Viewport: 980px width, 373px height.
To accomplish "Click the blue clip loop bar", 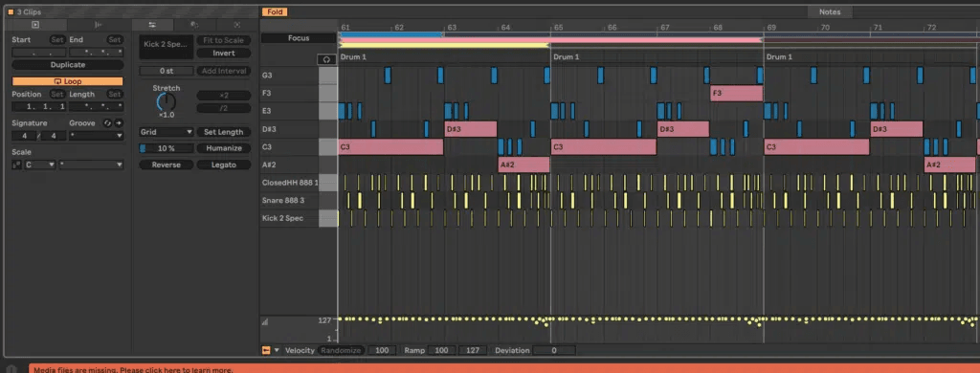I will (391, 34).
